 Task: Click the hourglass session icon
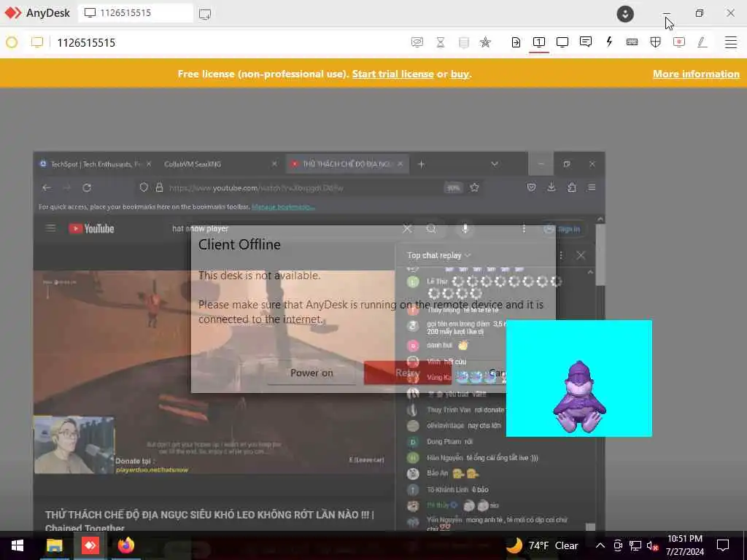click(440, 42)
